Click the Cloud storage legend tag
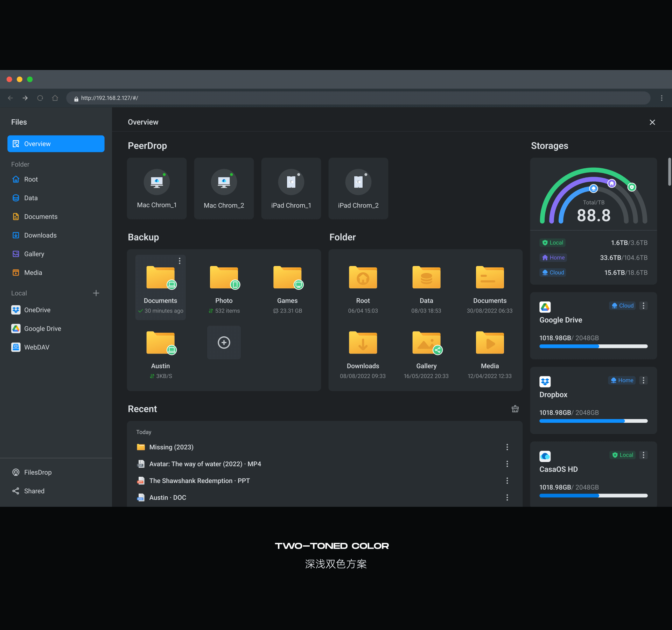Viewport: 672px width, 630px height. pos(553,272)
